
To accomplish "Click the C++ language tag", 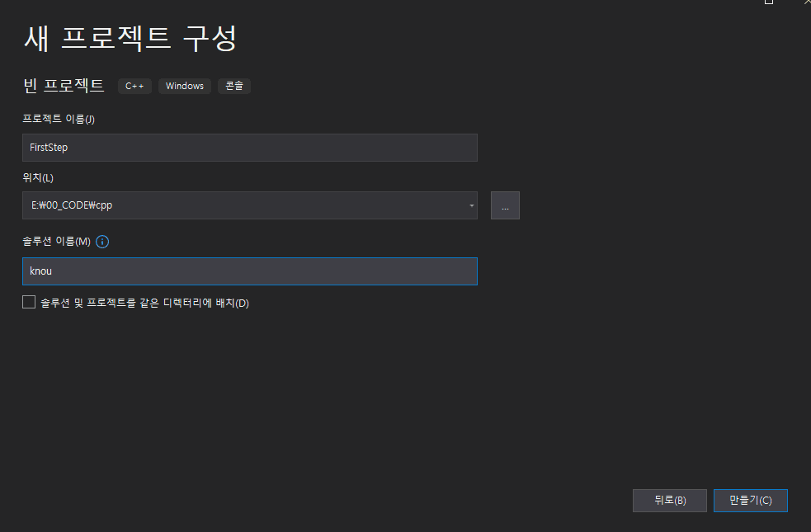I will [x=134, y=86].
